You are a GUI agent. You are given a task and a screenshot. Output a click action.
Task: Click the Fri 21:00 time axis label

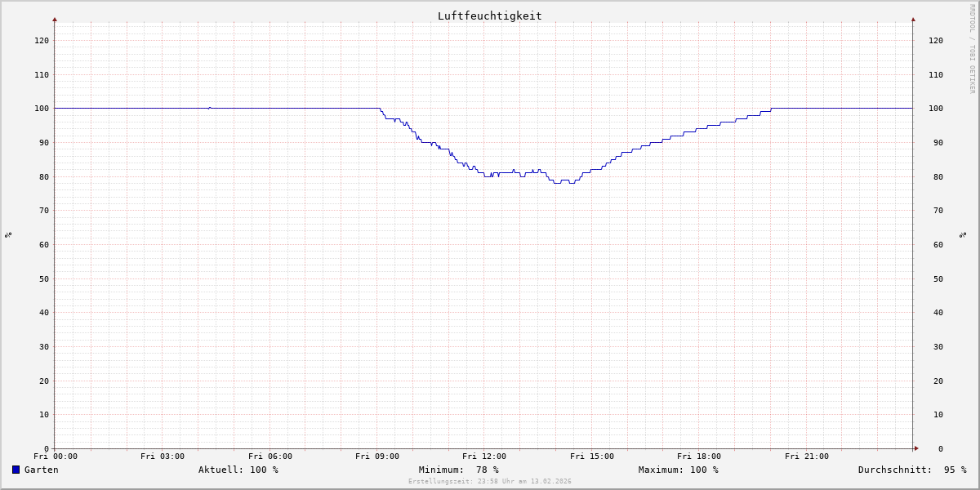click(x=807, y=457)
